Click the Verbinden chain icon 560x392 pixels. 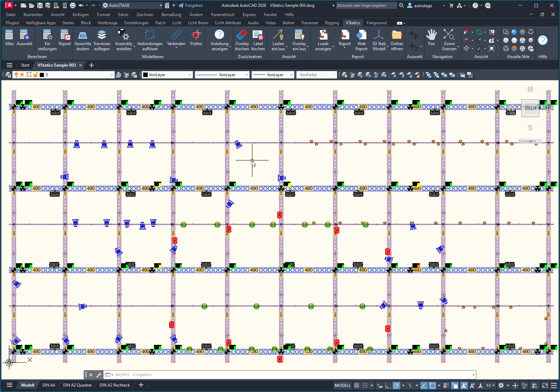[176, 35]
